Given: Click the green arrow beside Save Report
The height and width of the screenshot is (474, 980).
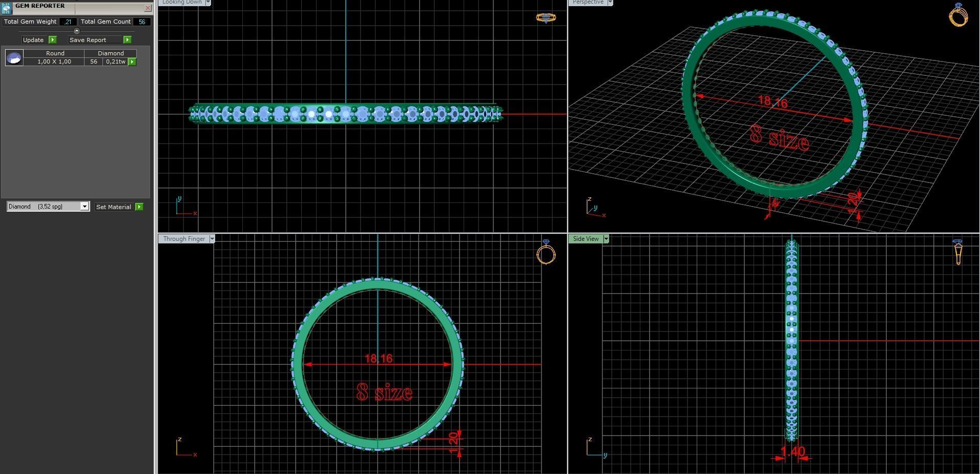Looking at the screenshot, I should pos(127,39).
